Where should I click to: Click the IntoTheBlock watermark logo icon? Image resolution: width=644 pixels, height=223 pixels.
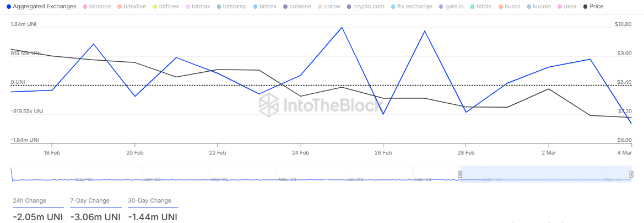(x=269, y=104)
